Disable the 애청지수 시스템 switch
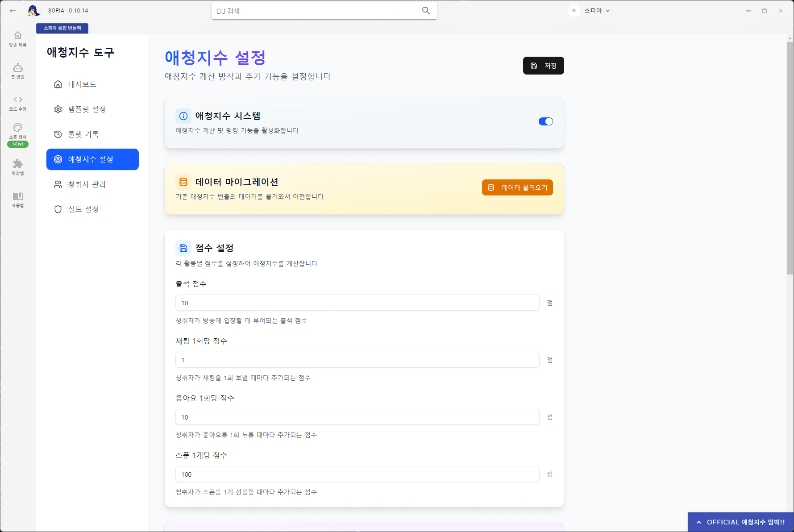This screenshot has height=532, width=794. 545,121
